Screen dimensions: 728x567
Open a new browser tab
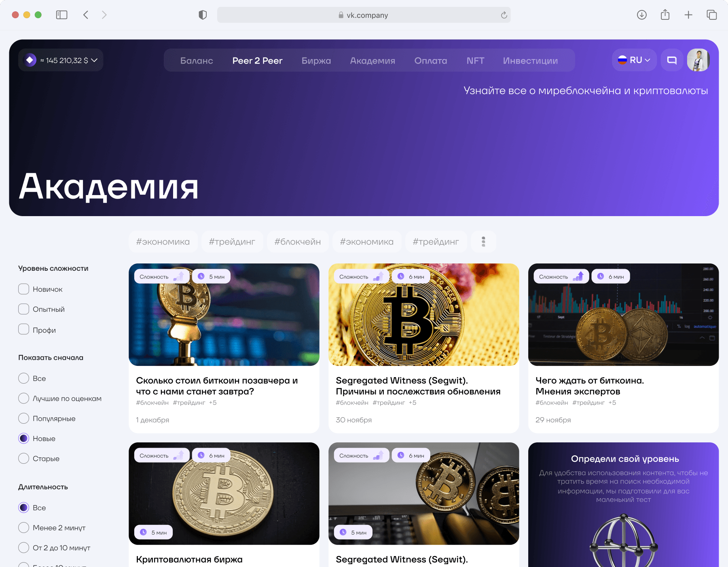688,15
